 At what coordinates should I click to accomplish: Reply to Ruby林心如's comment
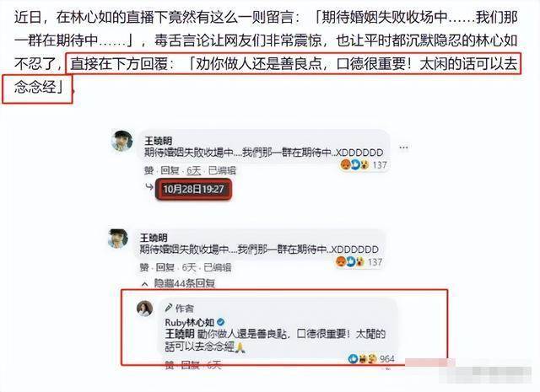(190, 365)
